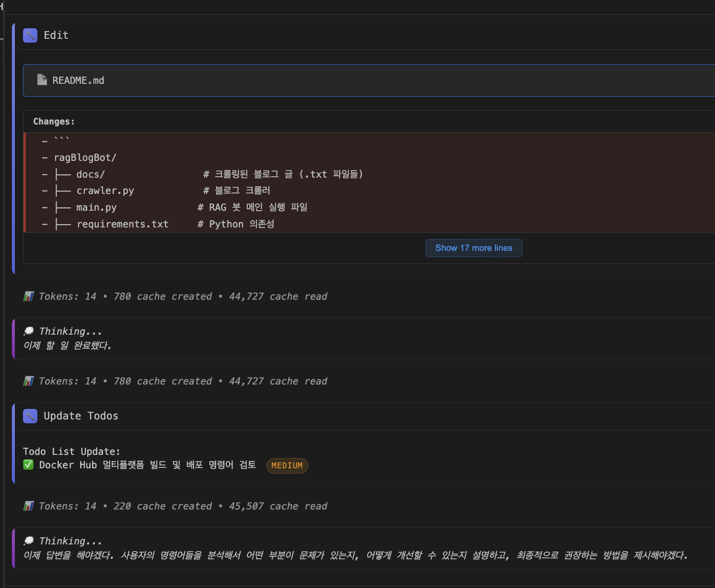Click the Edit tool header title

click(56, 35)
